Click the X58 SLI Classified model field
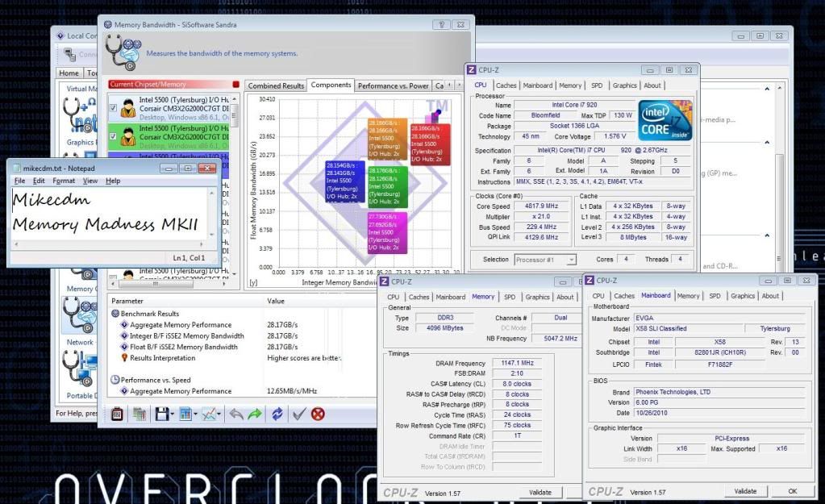This screenshot has height=504, width=825. (x=688, y=328)
